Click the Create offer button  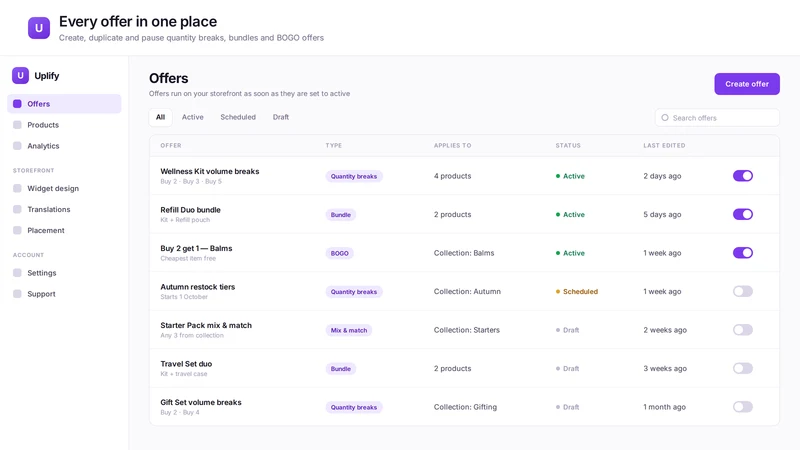point(747,84)
